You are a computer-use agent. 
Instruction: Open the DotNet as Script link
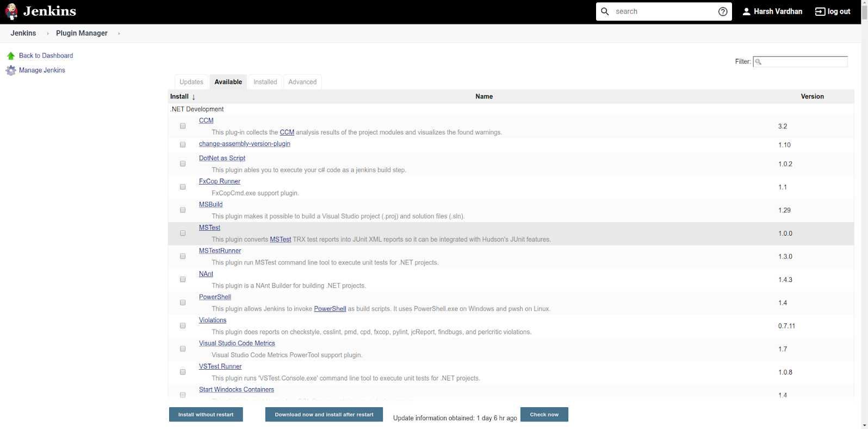(x=222, y=158)
